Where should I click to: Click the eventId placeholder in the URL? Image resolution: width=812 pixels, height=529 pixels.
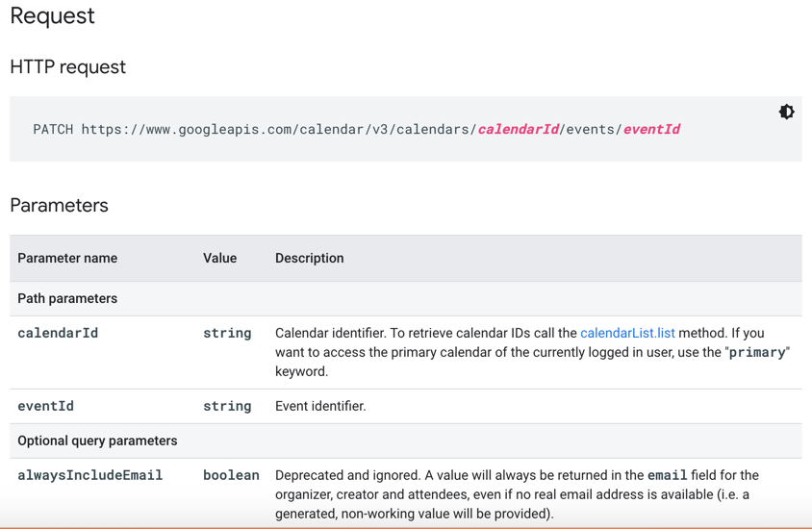point(651,129)
